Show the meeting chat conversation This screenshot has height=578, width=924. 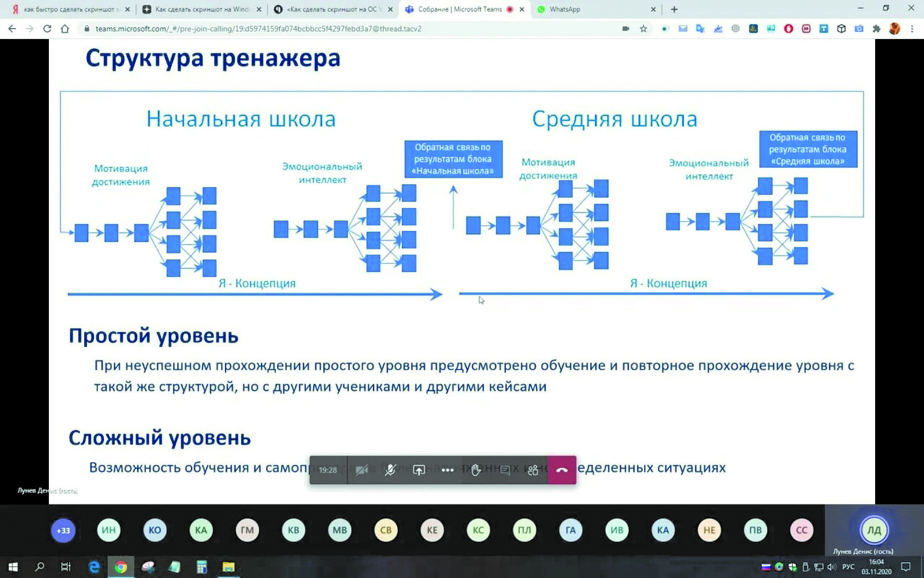(x=504, y=470)
